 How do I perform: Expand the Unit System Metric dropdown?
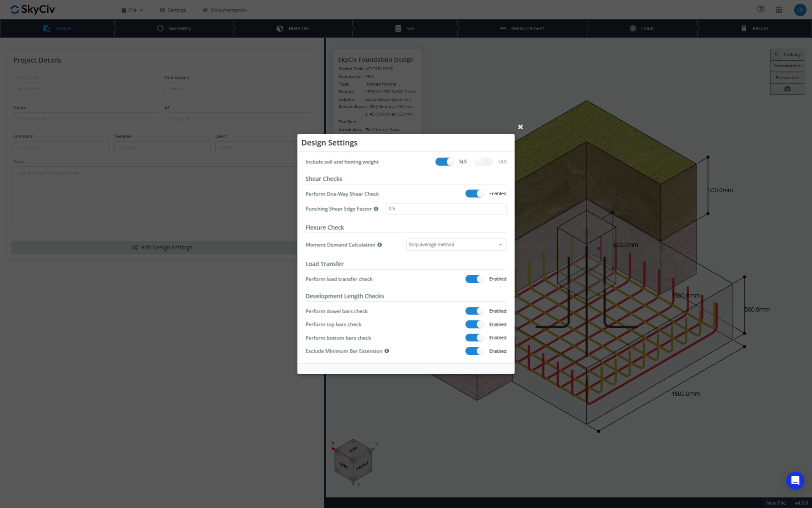[238, 88]
